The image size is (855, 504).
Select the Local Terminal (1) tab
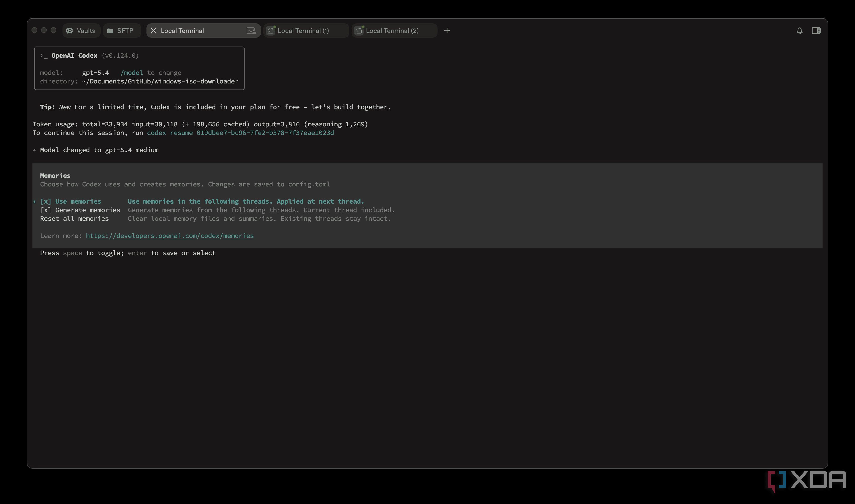click(306, 31)
